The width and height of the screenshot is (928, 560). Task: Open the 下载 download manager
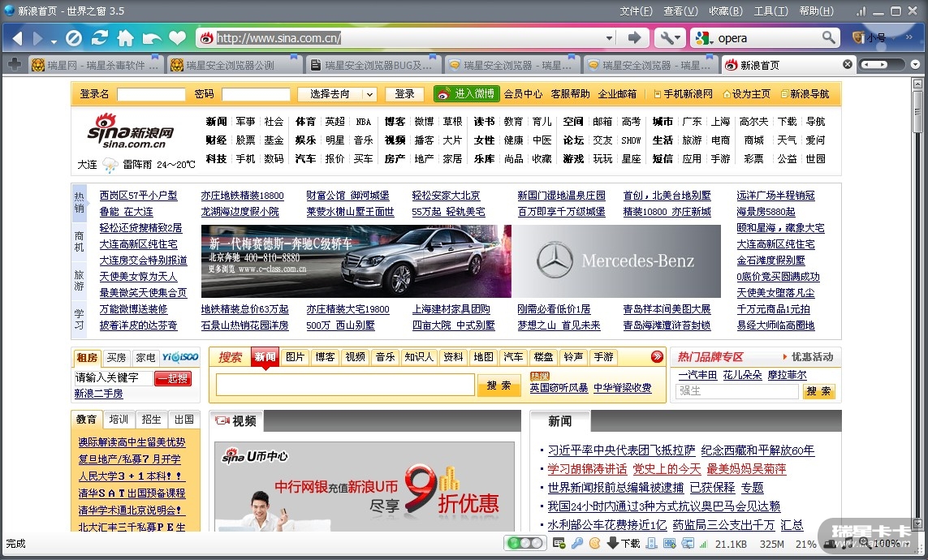tap(624, 544)
